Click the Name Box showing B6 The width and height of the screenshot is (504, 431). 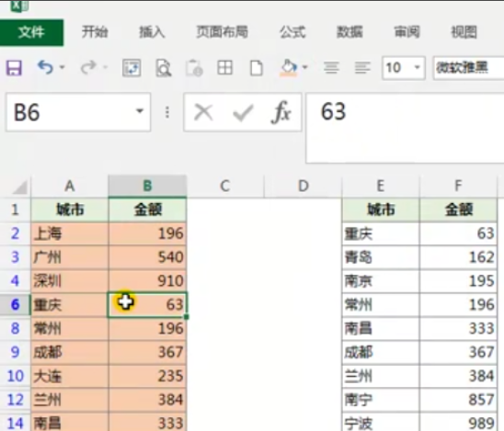pos(78,112)
